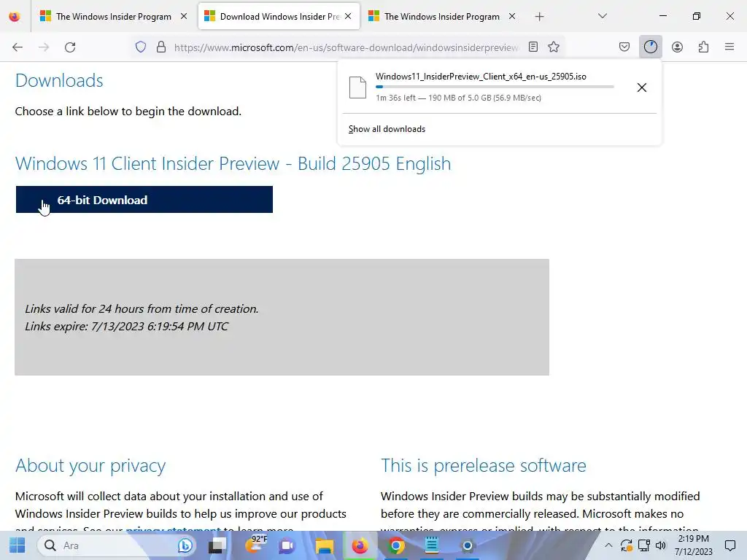Click Show all downloads
The image size is (747, 560).
click(387, 129)
